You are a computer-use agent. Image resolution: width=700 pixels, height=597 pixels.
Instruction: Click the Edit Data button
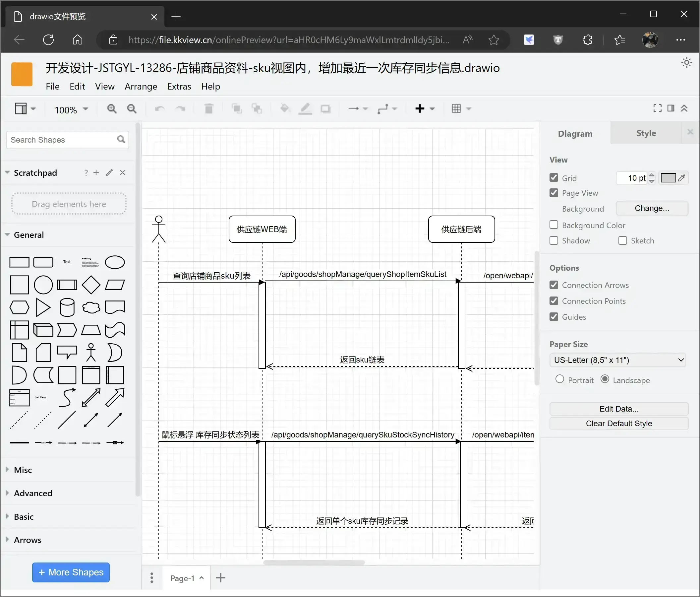point(619,409)
